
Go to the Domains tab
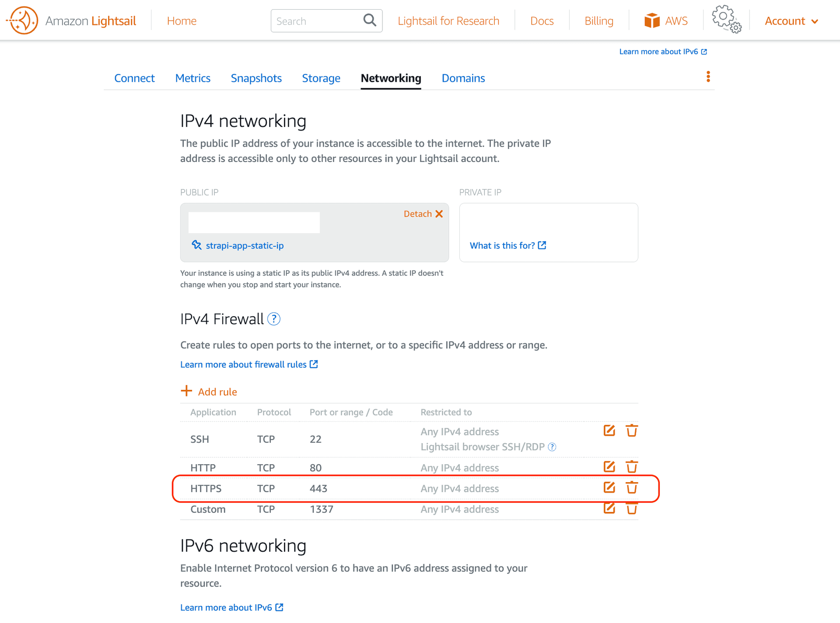click(x=463, y=78)
